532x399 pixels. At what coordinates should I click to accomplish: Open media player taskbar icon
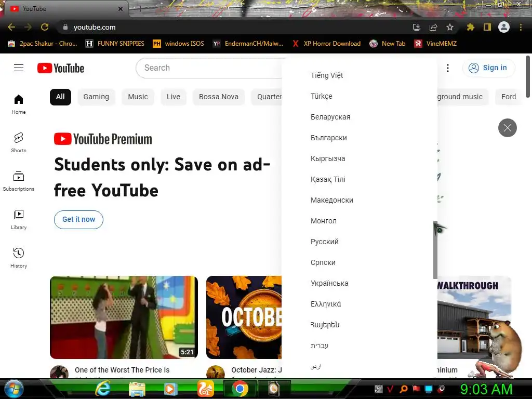coord(171,389)
